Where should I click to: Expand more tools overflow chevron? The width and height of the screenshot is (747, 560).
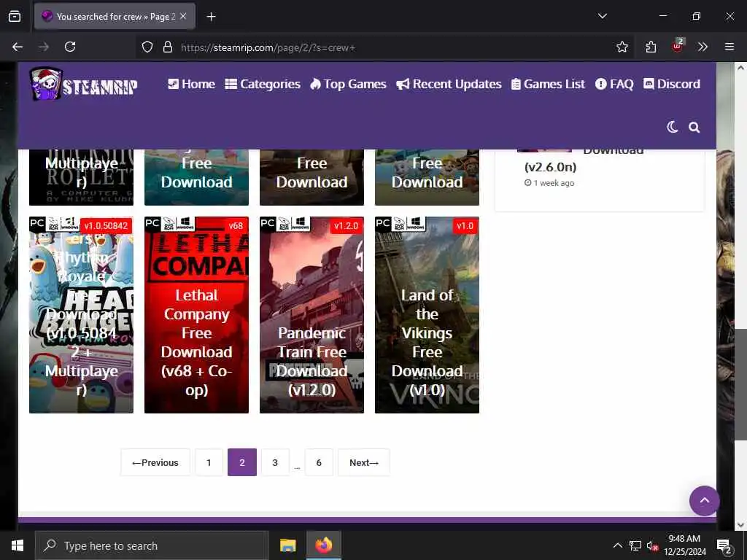[x=703, y=47]
